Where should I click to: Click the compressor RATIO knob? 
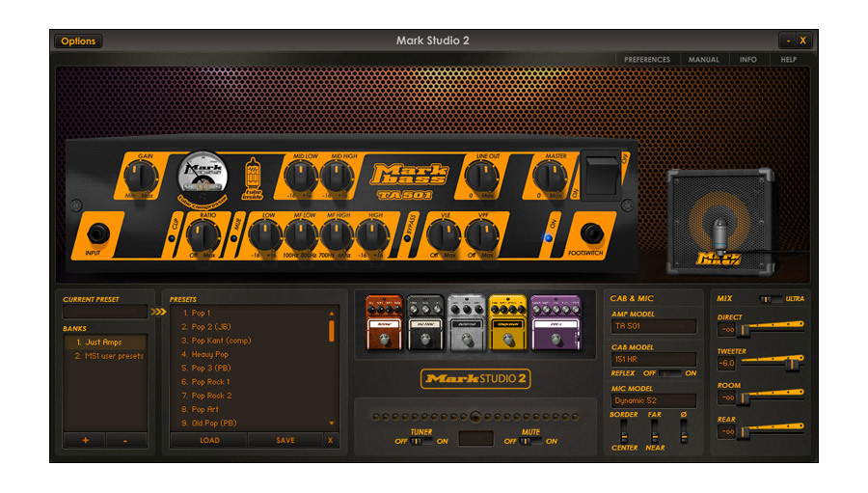(203, 236)
